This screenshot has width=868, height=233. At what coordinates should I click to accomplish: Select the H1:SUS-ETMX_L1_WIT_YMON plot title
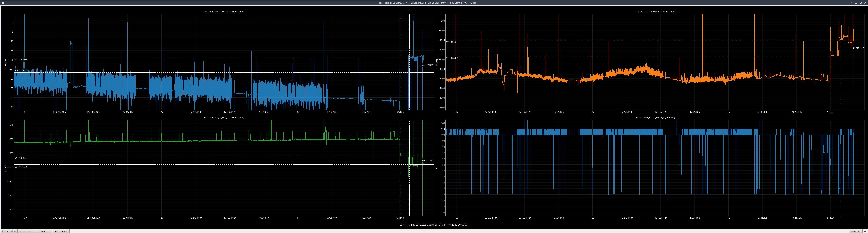tap(224, 117)
